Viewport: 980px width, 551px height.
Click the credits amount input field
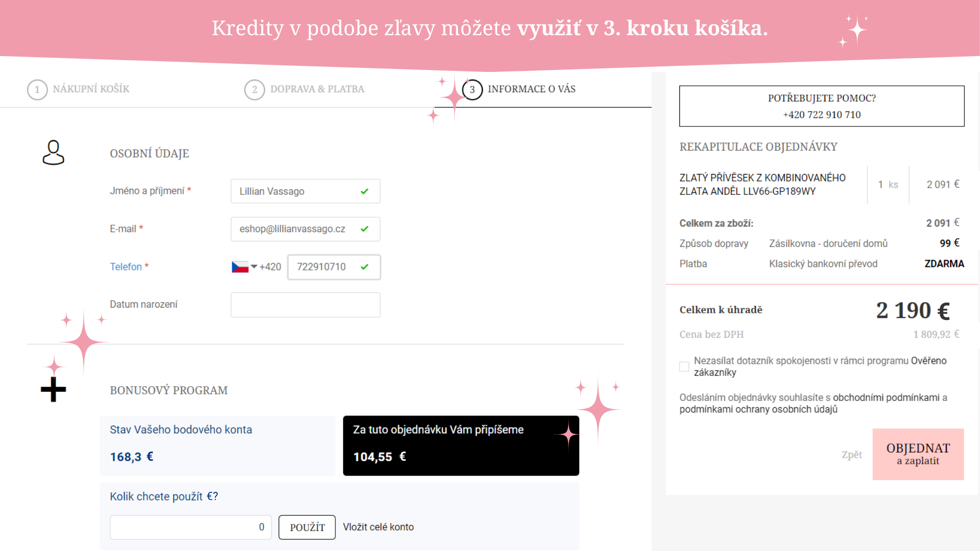(x=190, y=527)
